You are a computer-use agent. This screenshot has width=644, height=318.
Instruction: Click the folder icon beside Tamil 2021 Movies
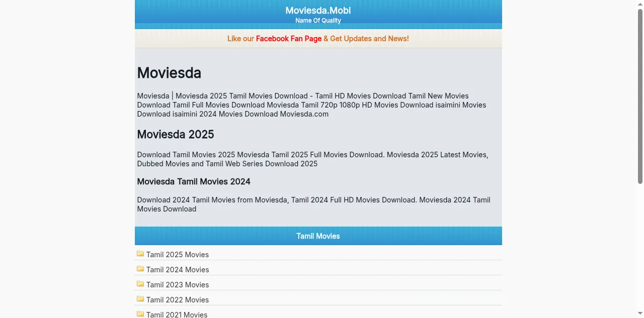tap(140, 314)
